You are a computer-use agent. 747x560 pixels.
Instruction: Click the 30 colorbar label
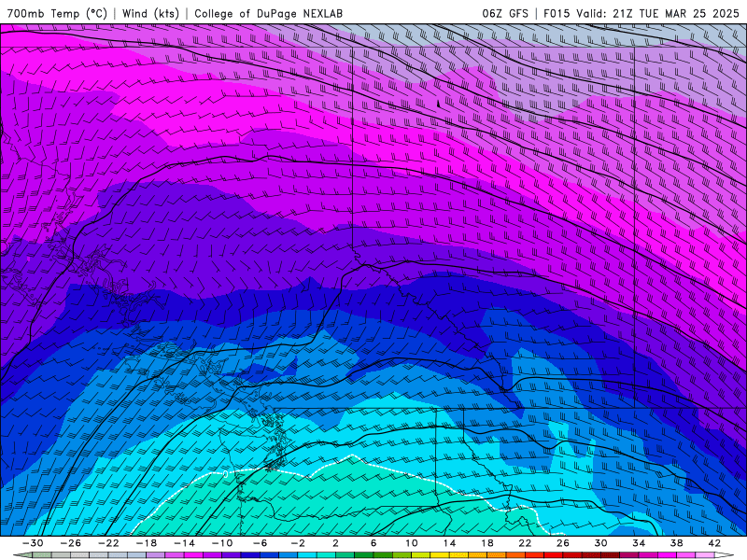[x=600, y=543]
